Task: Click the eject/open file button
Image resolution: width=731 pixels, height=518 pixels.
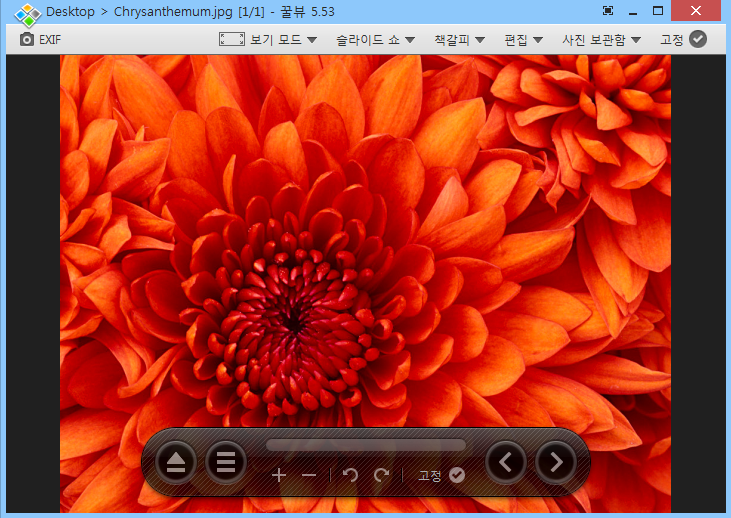Action: pyautogui.click(x=176, y=462)
